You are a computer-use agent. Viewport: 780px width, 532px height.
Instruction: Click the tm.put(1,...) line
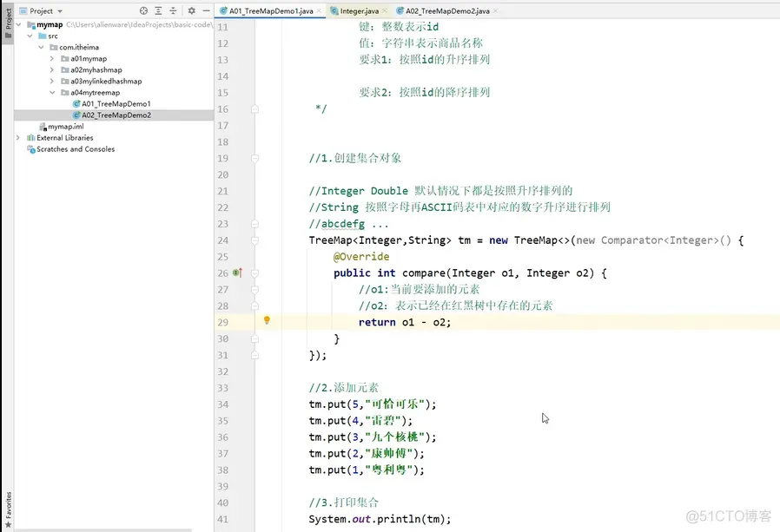(367, 470)
